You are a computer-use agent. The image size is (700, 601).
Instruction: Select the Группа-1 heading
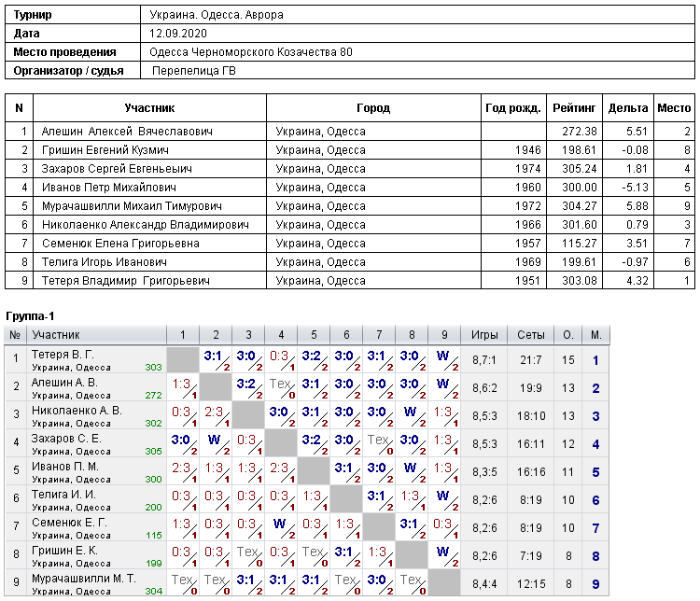(30, 316)
